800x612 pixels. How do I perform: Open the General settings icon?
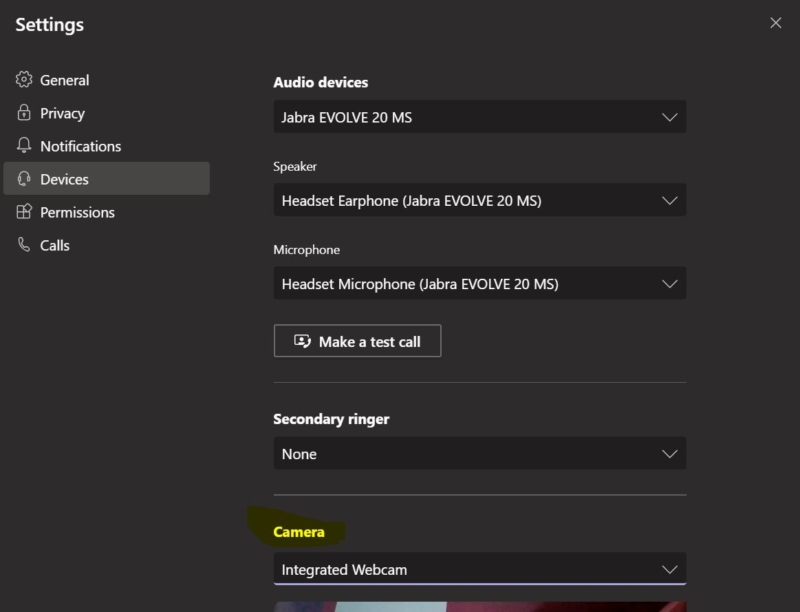point(22,80)
